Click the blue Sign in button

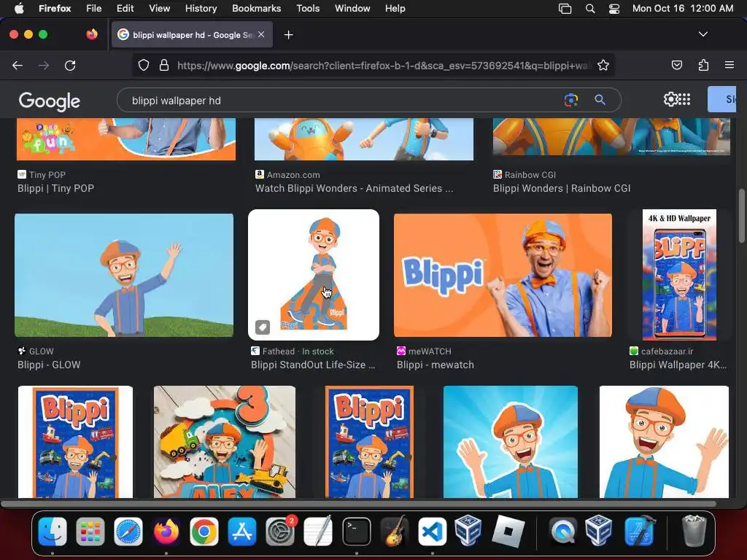[721, 99]
